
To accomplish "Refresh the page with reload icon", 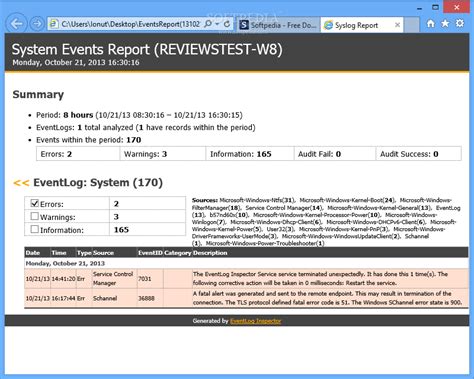I will pos(227,24).
